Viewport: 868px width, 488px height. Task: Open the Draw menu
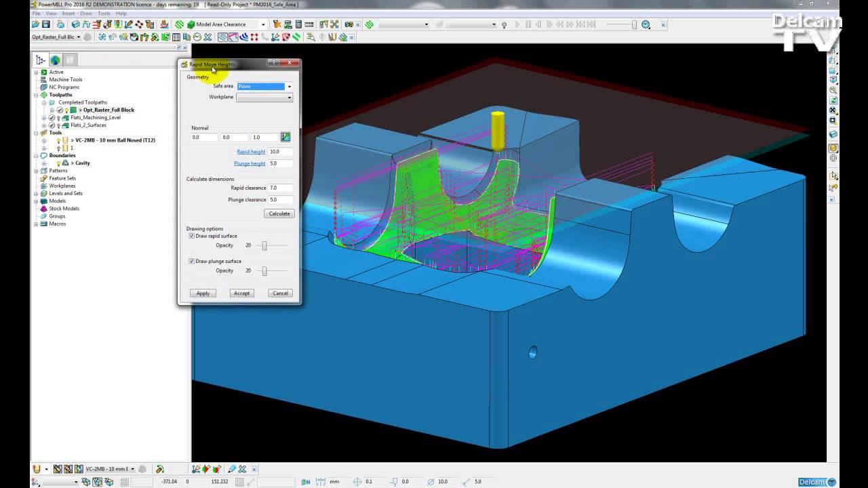(x=86, y=14)
